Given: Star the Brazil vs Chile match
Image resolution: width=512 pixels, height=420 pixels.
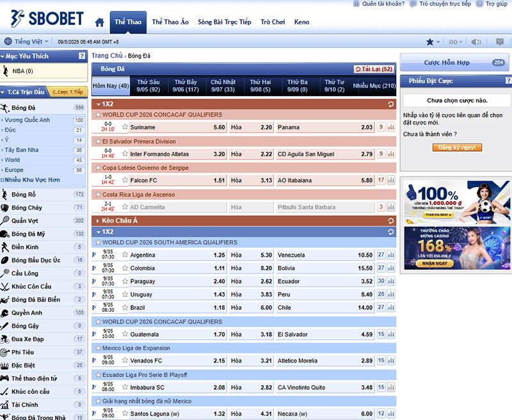Looking at the screenshot, I should click(125, 307).
